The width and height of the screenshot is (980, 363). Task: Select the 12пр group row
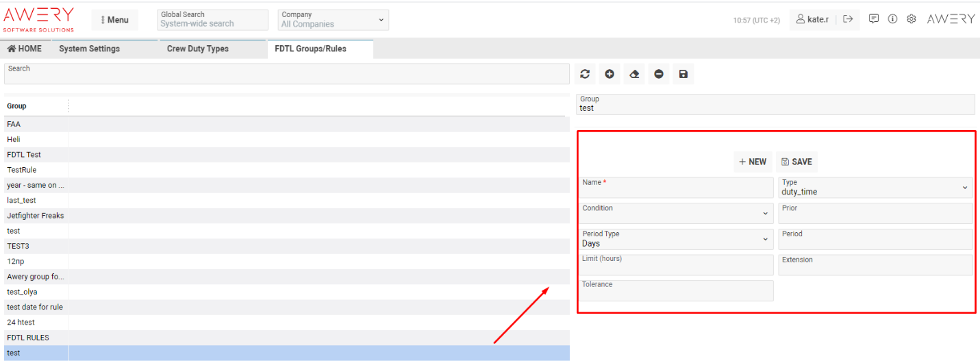point(286,261)
